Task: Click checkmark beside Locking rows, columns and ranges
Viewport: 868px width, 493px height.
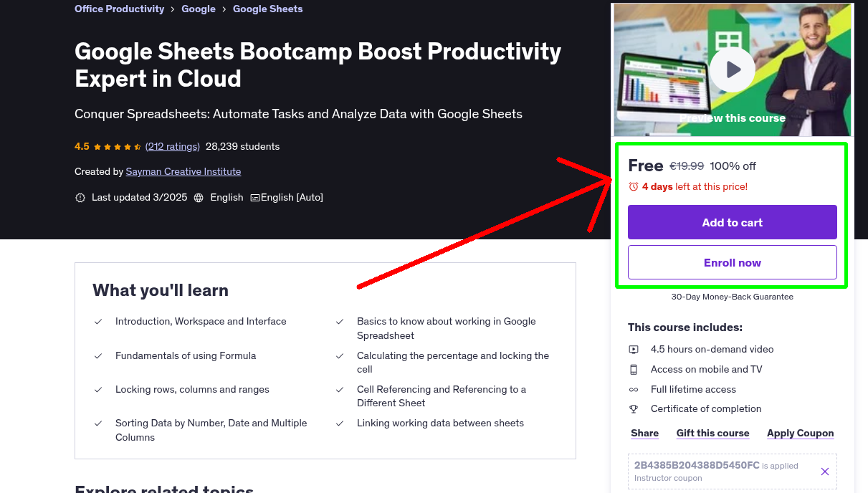Action: coord(98,390)
